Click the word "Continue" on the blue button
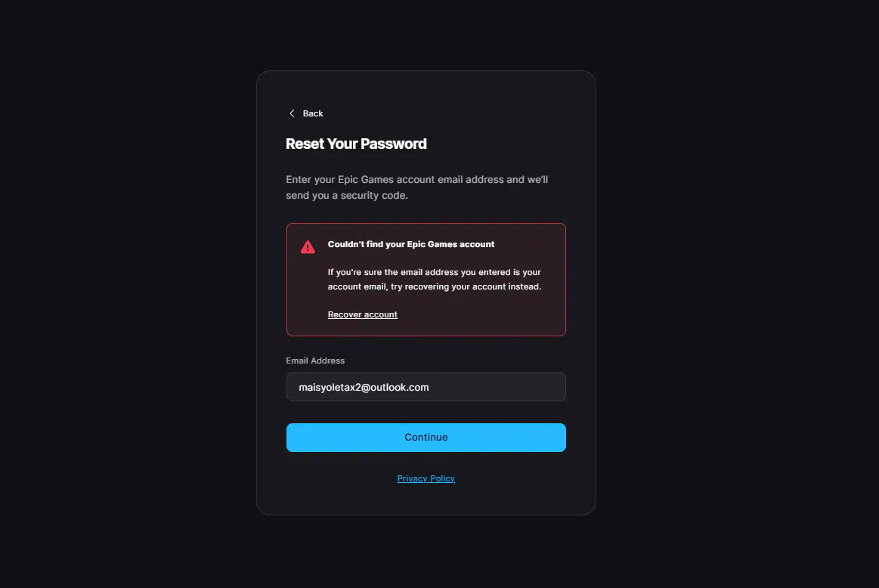 pyautogui.click(x=426, y=437)
